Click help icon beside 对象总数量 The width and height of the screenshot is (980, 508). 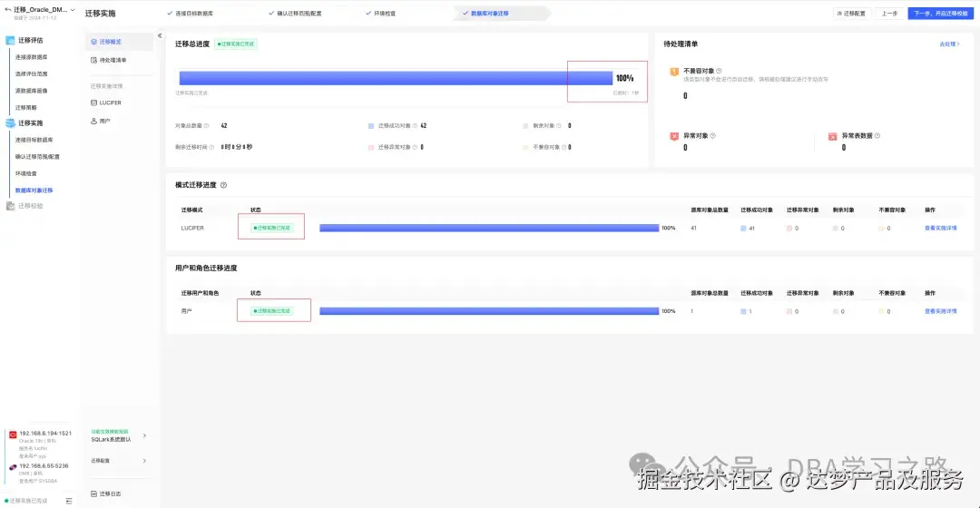coord(206,125)
